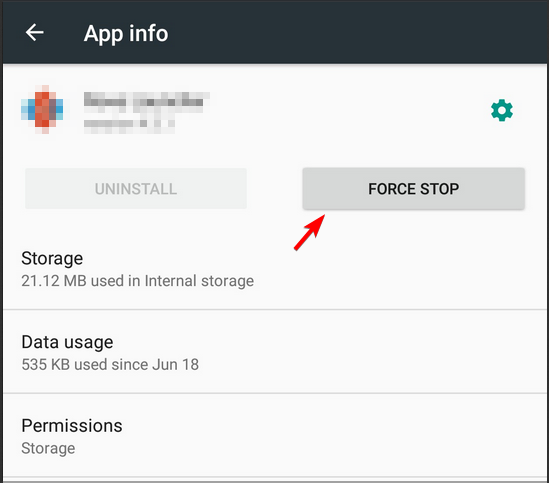Open the Data usage section
The image size is (549, 483).
pos(274,352)
